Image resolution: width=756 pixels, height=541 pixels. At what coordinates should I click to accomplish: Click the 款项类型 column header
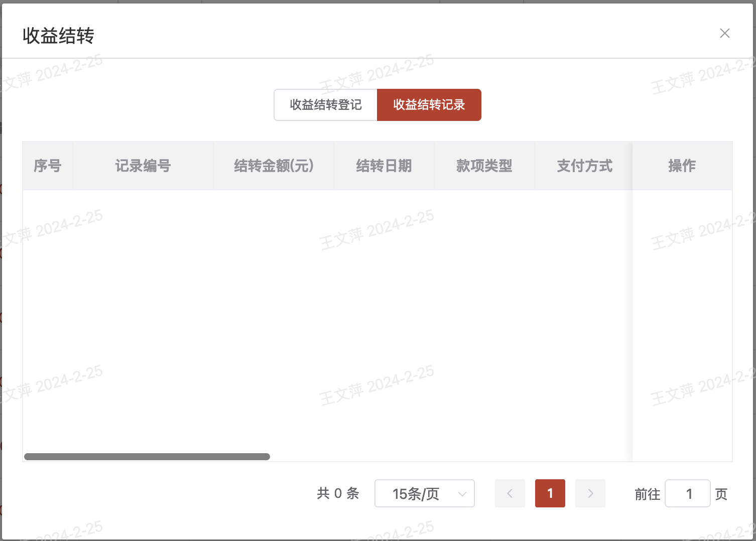pos(484,166)
